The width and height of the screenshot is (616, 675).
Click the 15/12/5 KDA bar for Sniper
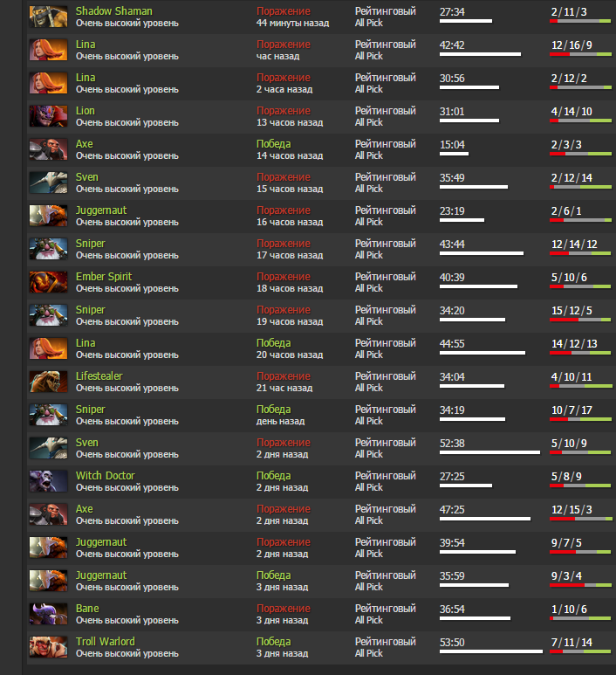coord(580,320)
